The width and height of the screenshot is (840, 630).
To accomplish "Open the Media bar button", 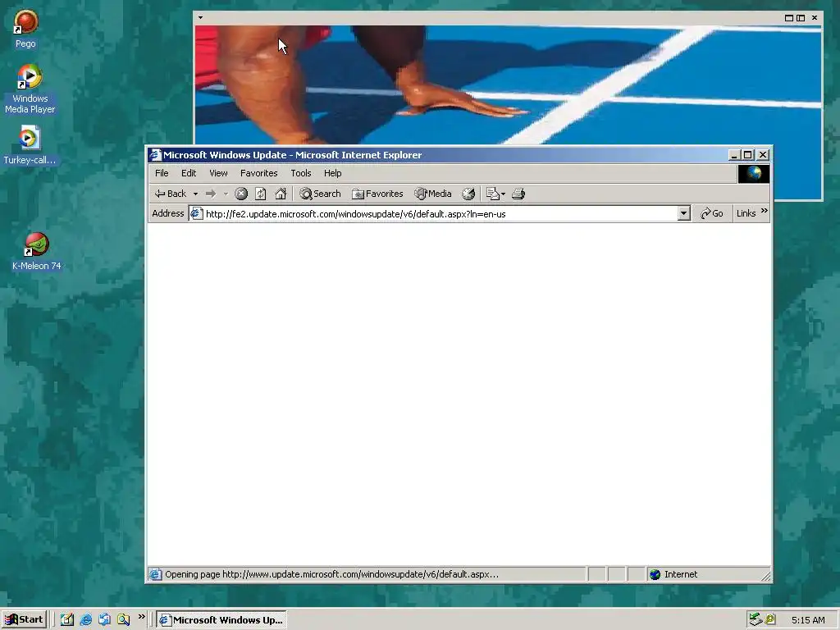I will point(433,194).
